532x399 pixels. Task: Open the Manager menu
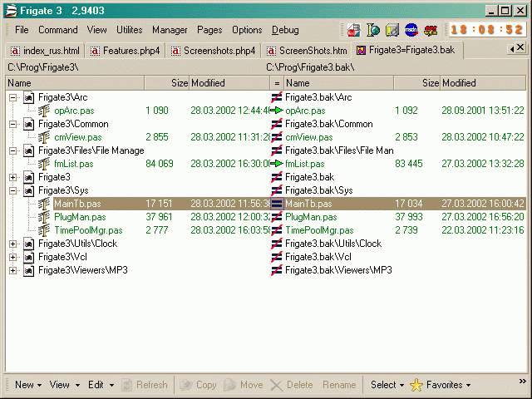(x=170, y=30)
